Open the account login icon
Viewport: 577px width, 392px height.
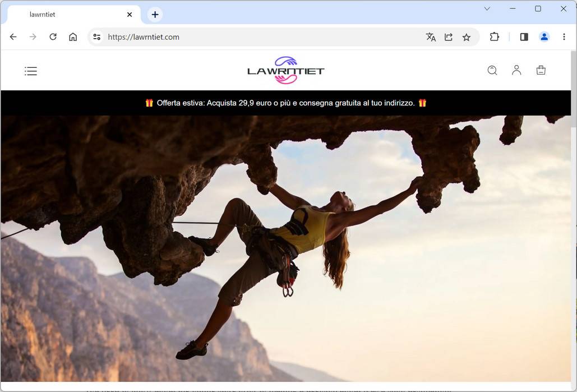(516, 70)
